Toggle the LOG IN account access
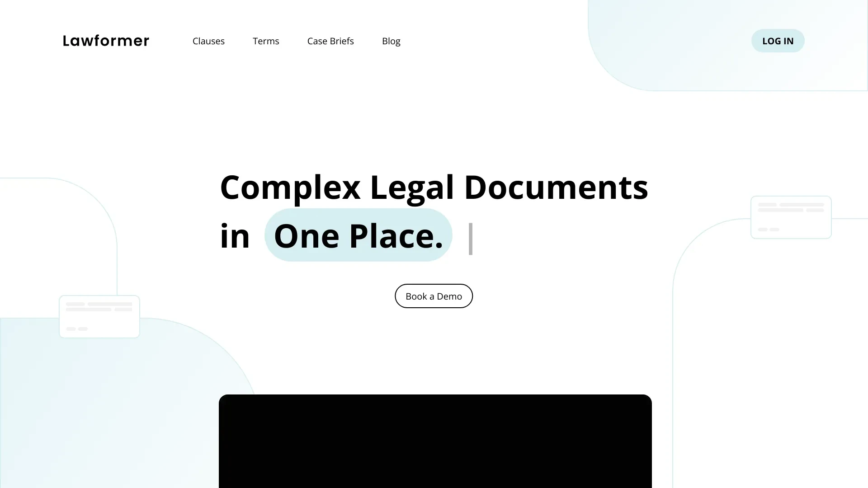The image size is (868, 488). point(778,41)
